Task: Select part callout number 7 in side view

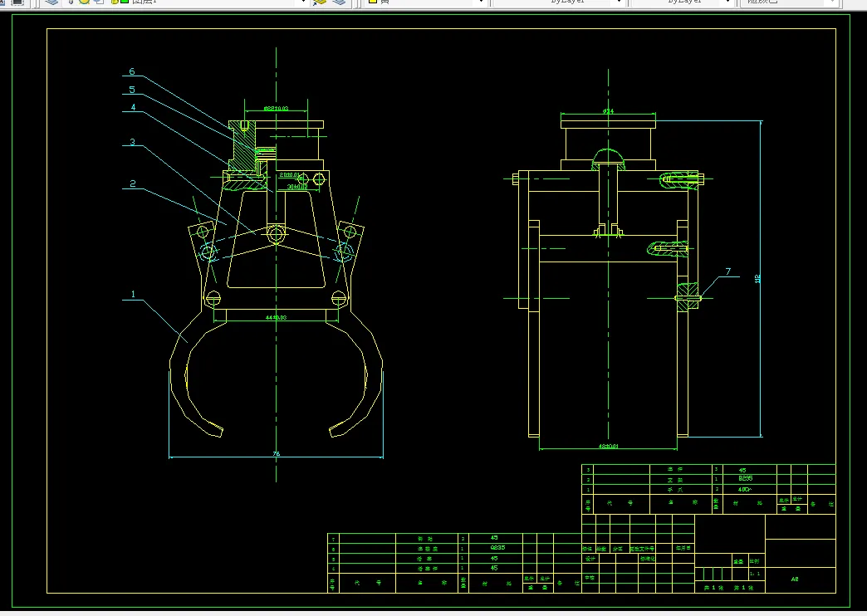Action: pyautogui.click(x=728, y=271)
